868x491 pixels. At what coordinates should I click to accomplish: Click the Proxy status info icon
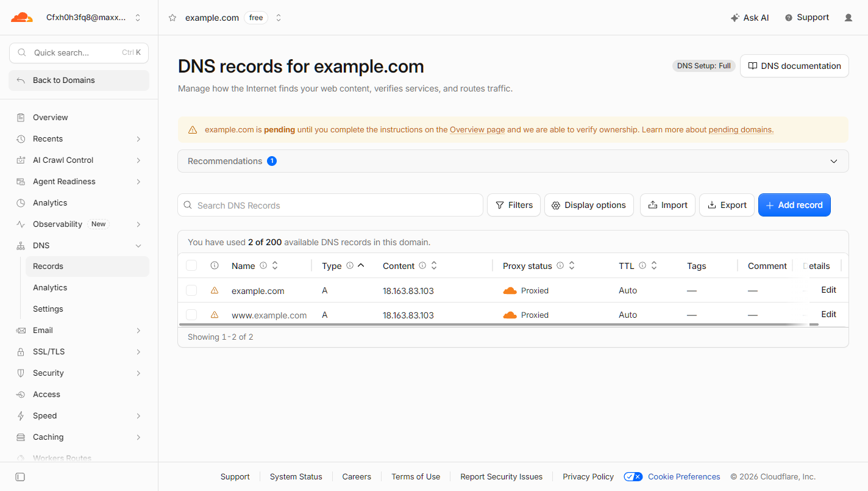(x=560, y=265)
